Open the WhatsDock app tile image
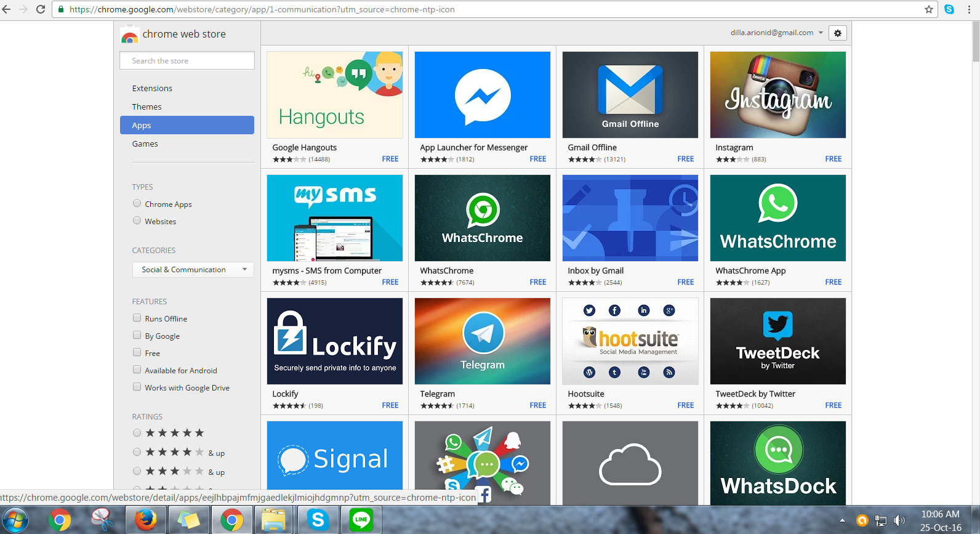 coord(778,463)
